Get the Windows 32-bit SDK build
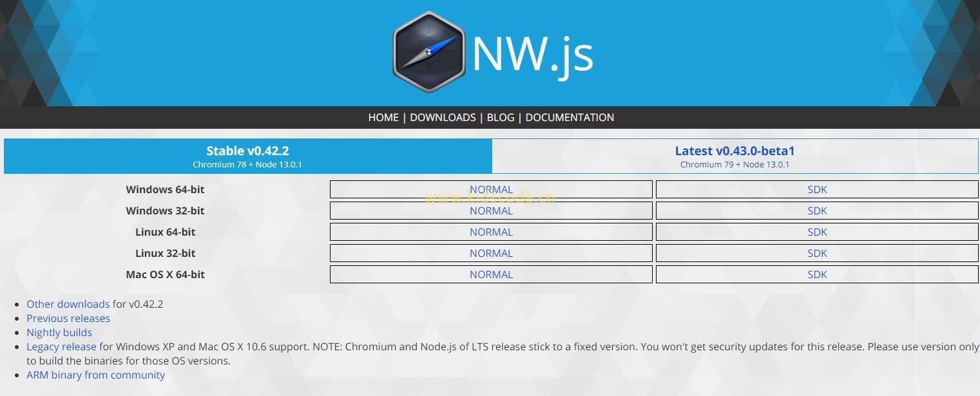Viewport: 980px width, 396px height. click(x=817, y=211)
